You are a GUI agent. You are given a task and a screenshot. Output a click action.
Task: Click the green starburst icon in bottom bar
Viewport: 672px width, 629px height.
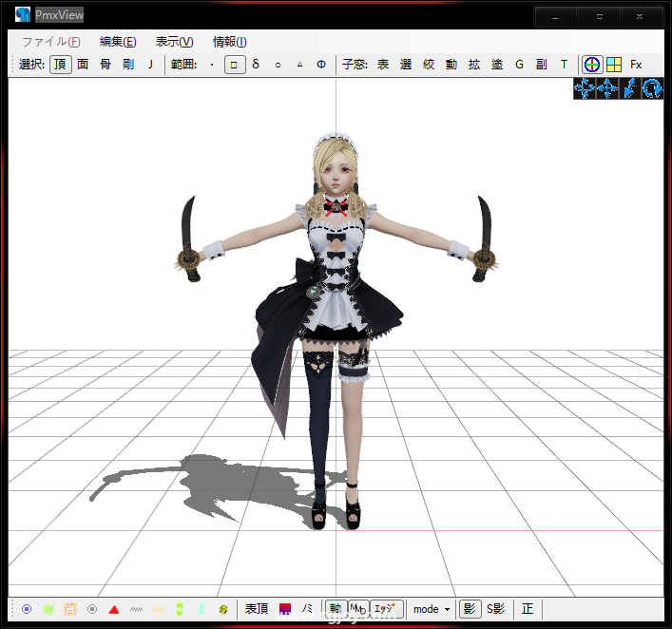48,609
